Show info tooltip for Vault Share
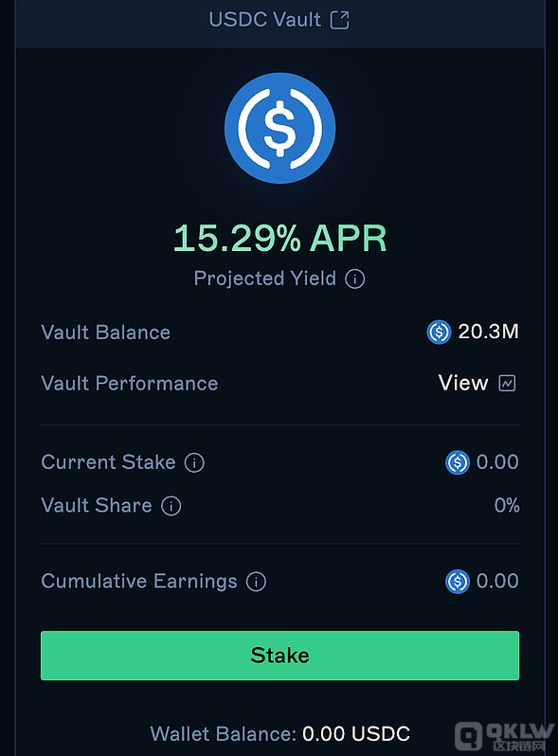 coord(171,506)
